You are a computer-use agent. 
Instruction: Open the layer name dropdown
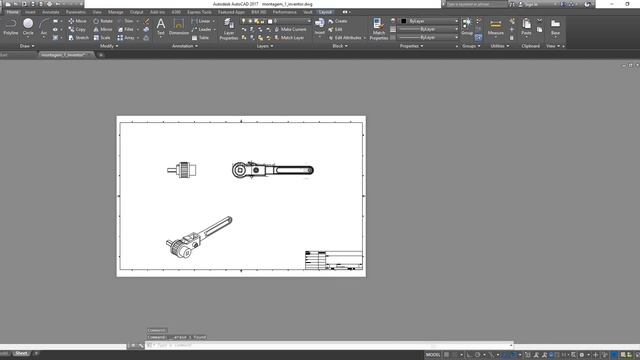coord(288,21)
